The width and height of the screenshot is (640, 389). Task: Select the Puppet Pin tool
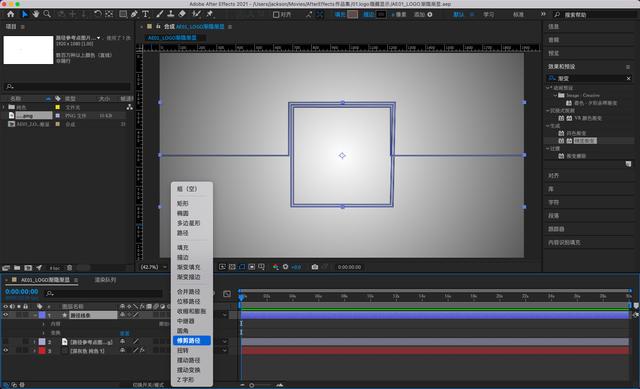pos(209,14)
